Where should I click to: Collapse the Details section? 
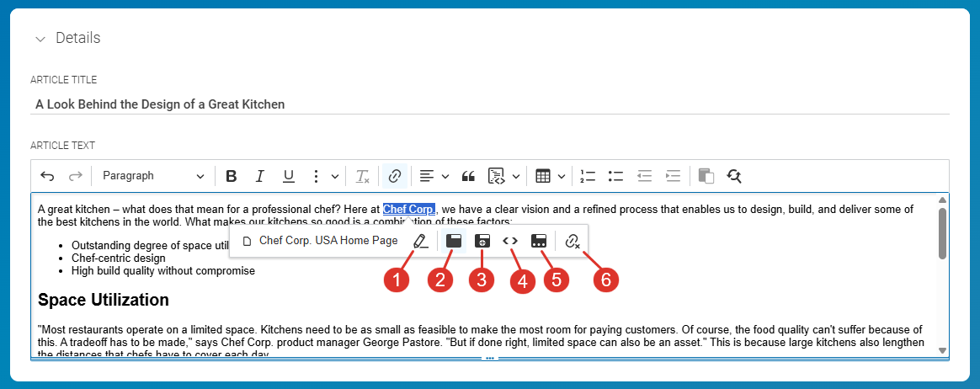(40, 39)
